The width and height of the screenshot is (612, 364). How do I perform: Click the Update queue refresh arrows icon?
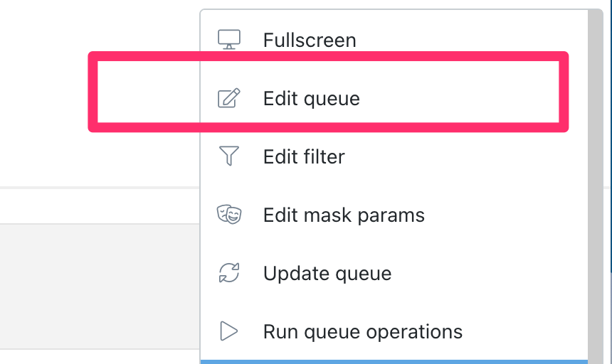229,273
